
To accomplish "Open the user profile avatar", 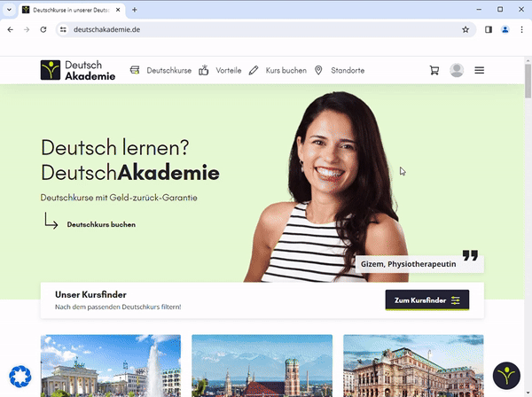I will [x=457, y=70].
